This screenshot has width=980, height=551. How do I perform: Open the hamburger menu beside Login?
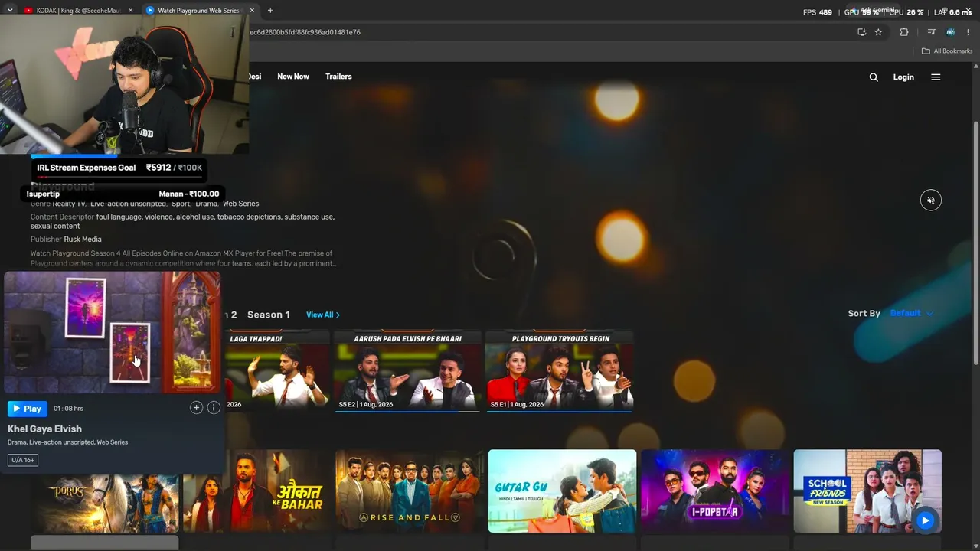(936, 77)
